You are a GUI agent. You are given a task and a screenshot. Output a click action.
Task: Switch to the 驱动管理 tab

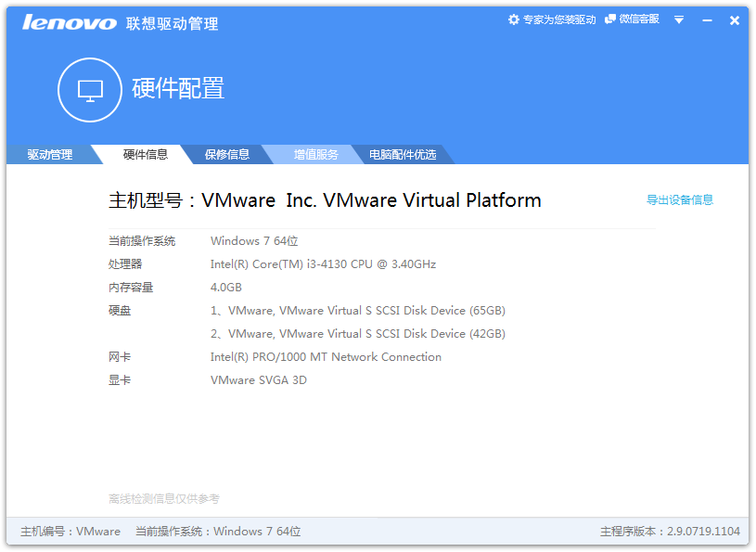click(49, 155)
